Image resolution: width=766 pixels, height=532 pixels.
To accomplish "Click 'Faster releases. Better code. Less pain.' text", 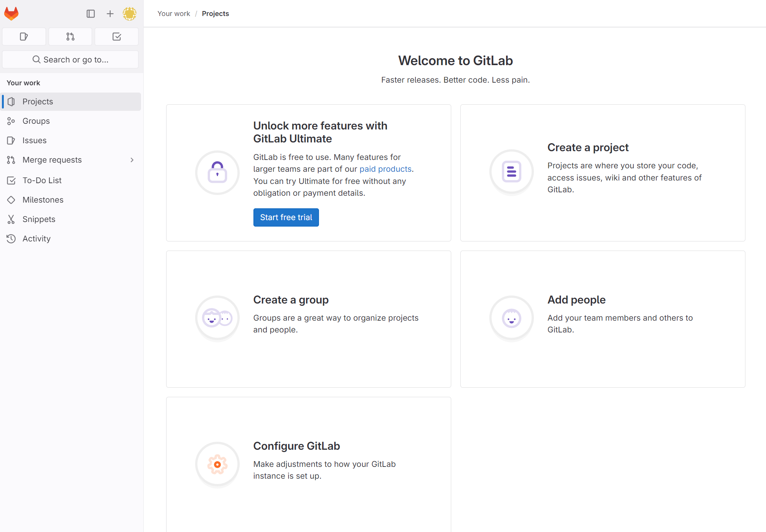I will click(x=455, y=80).
